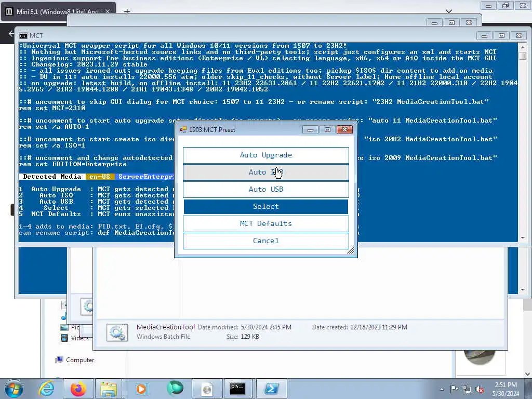This screenshot has height=399, width=532.
Task: Click the en-US detected media label
Action: (x=100, y=177)
